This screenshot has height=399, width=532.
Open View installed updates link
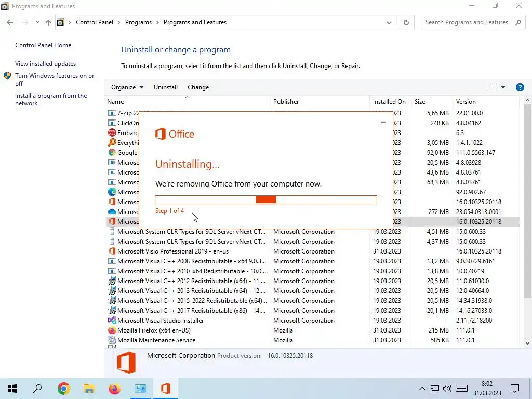(x=46, y=64)
